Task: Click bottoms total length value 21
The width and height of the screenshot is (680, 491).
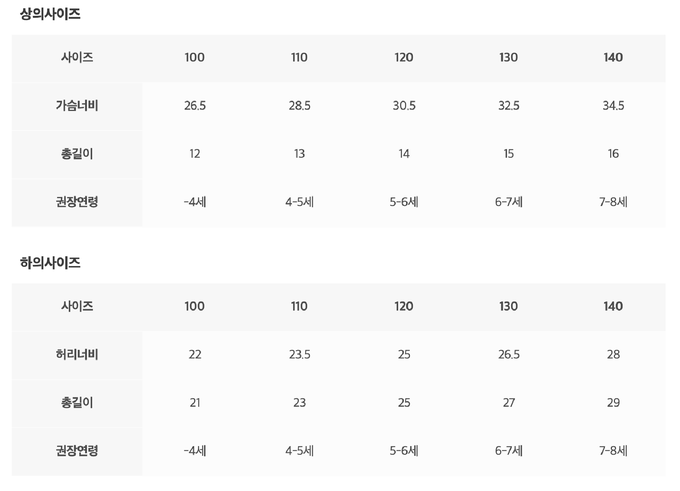Action: [195, 403]
